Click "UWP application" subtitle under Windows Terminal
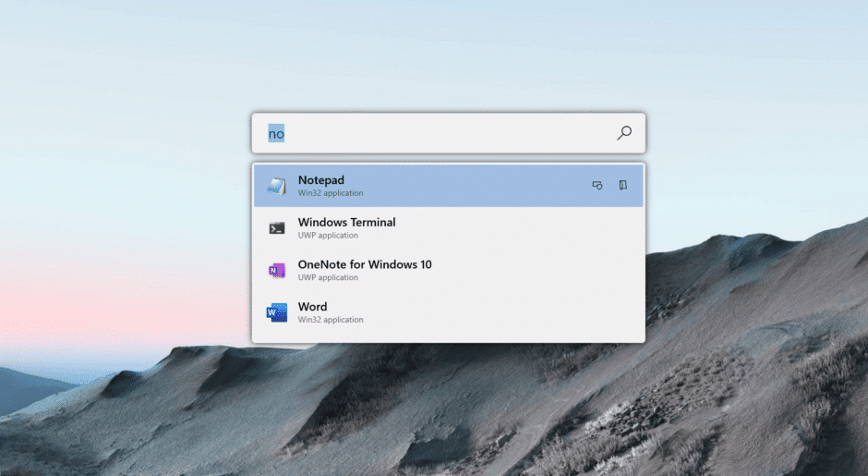The height and width of the screenshot is (476, 868). pyautogui.click(x=328, y=236)
